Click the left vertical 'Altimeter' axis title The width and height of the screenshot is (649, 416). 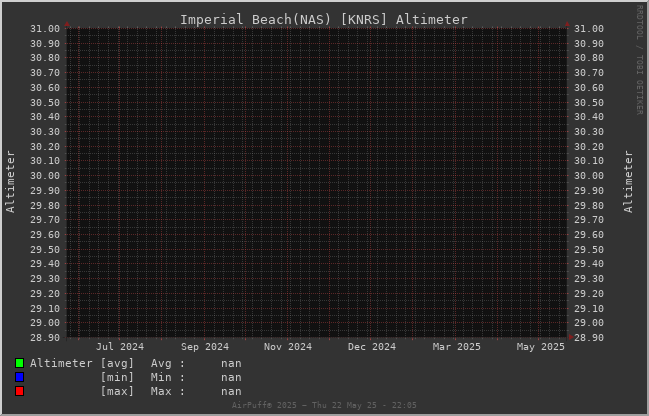[x=10, y=182]
